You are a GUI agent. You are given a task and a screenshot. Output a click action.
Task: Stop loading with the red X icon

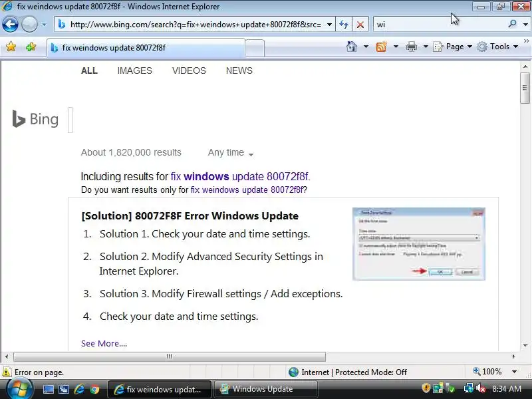360,25
